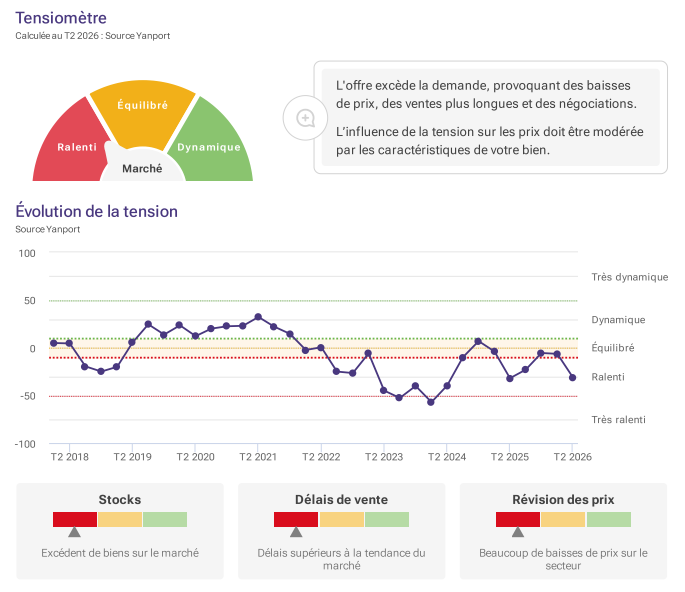
Task: Click the T2 2026 data point on chart
Action: (572, 377)
